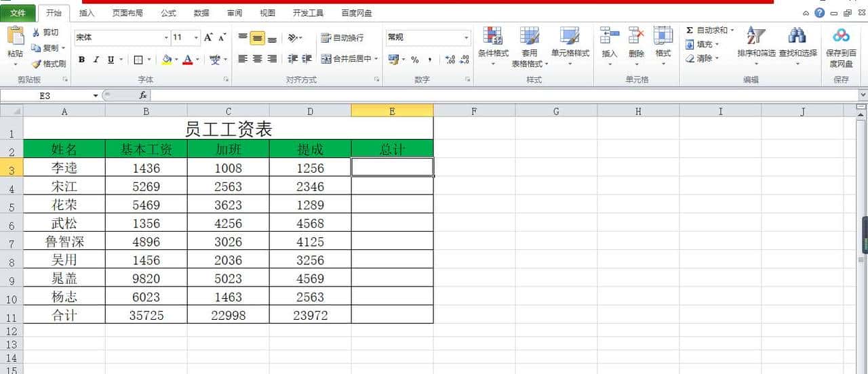Select the green 总计 header cell
The width and height of the screenshot is (868, 374).
pyautogui.click(x=392, y=149)
